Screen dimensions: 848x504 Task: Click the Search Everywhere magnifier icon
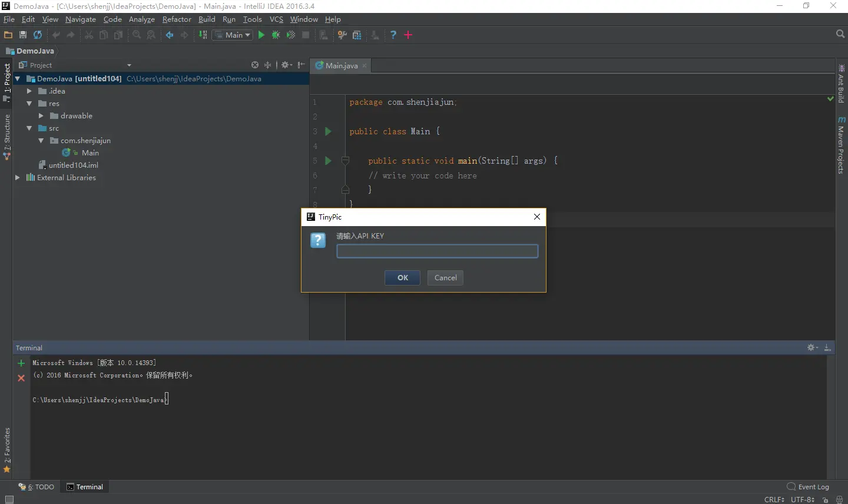[840, 34]
